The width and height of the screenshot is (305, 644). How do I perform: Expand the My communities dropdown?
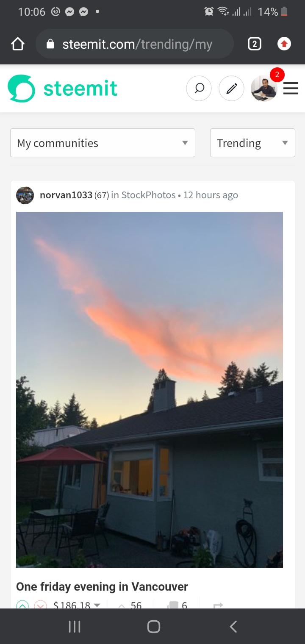(x=103, y=143)
